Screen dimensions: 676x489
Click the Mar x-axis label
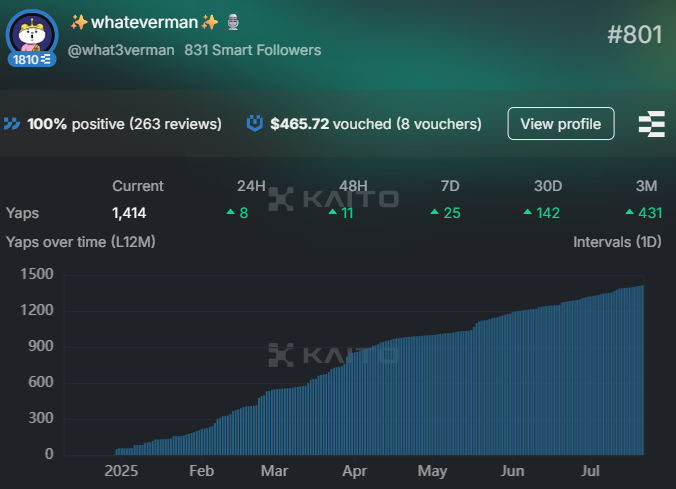274,471
